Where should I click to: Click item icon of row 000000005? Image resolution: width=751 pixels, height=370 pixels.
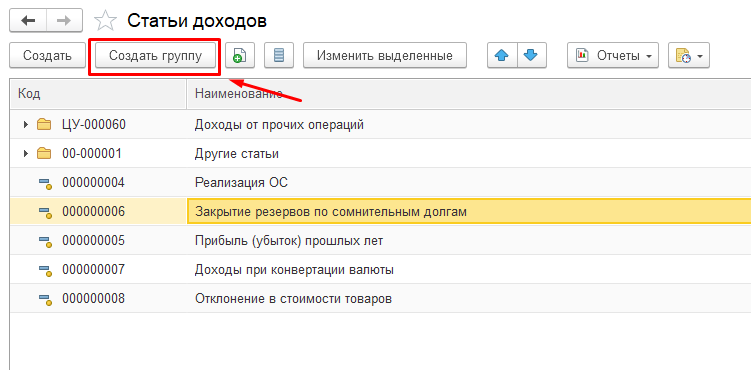pos(45,241)
